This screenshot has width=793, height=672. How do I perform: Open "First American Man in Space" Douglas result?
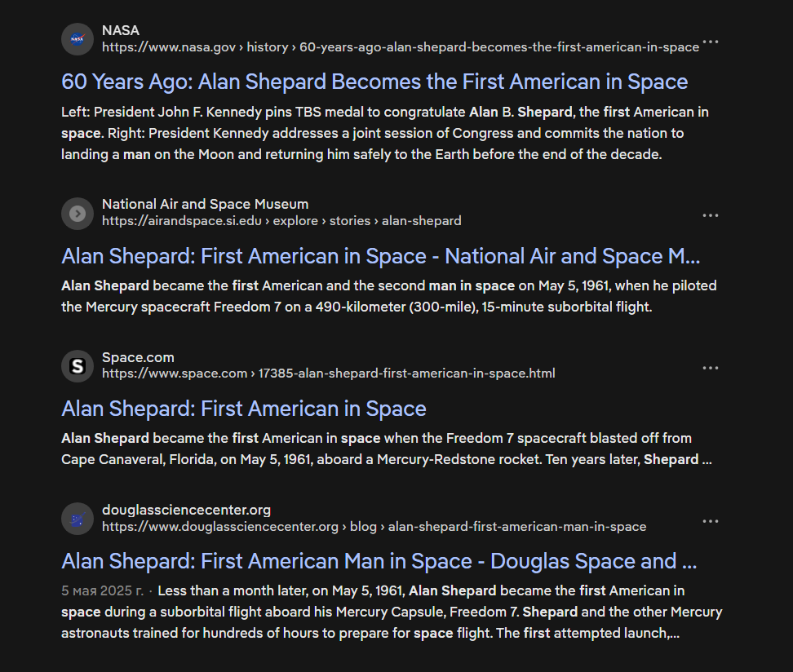pyautogui.click(x=379, y=561)
